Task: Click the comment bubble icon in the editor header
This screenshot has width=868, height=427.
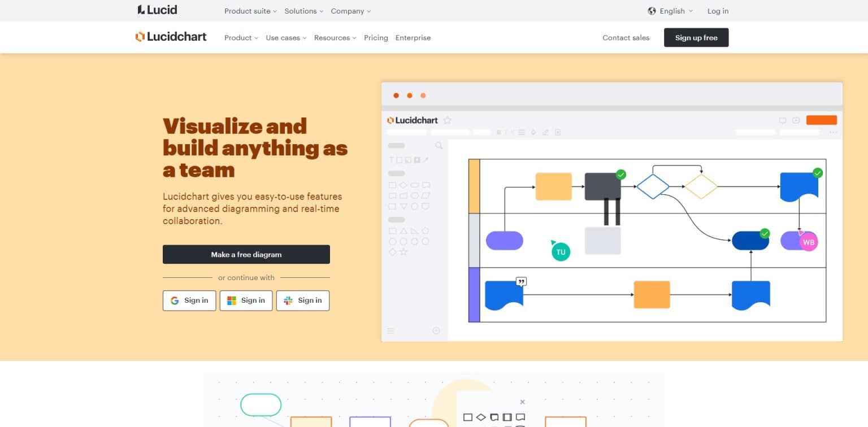Action: pyautogui.click(x=782, y=120)
